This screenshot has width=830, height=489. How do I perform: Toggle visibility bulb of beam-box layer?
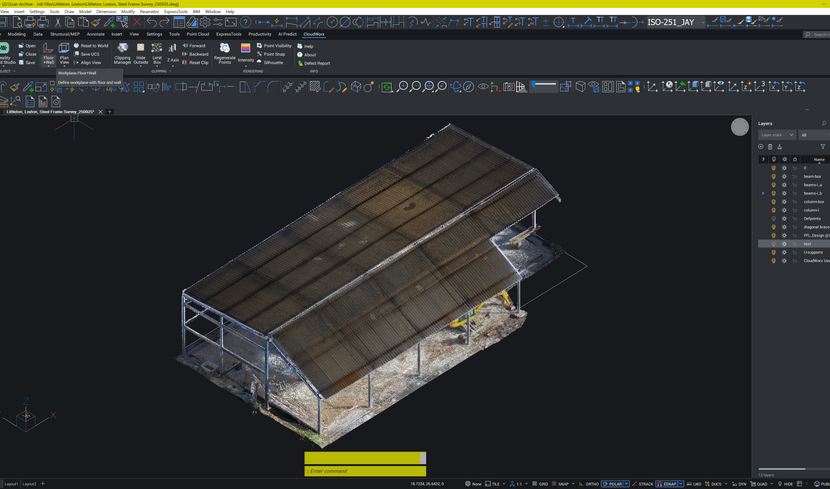773,176
